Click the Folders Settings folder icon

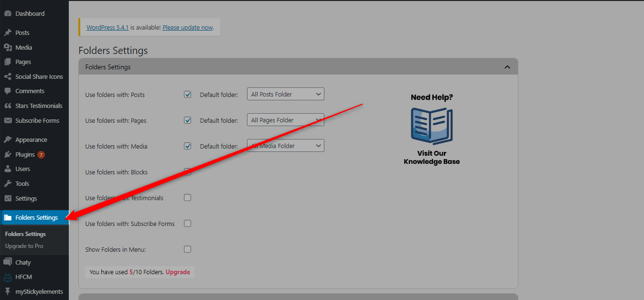coord(8,217)
